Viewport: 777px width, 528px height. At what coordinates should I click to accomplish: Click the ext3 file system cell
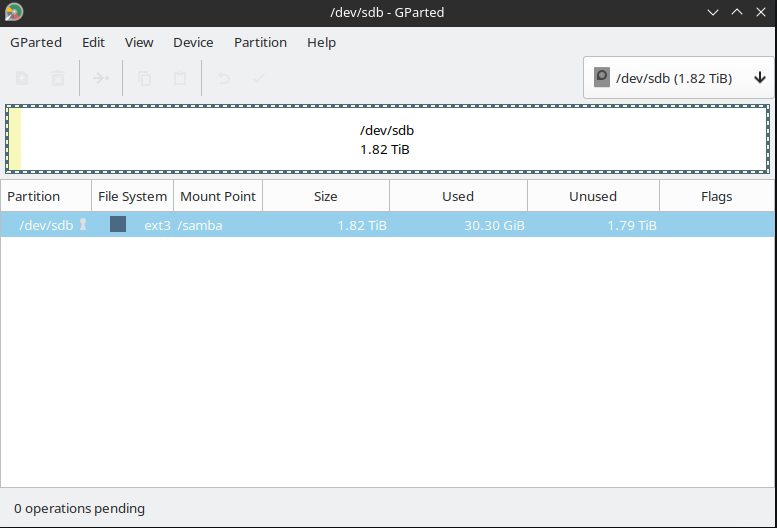click(157, 225)
